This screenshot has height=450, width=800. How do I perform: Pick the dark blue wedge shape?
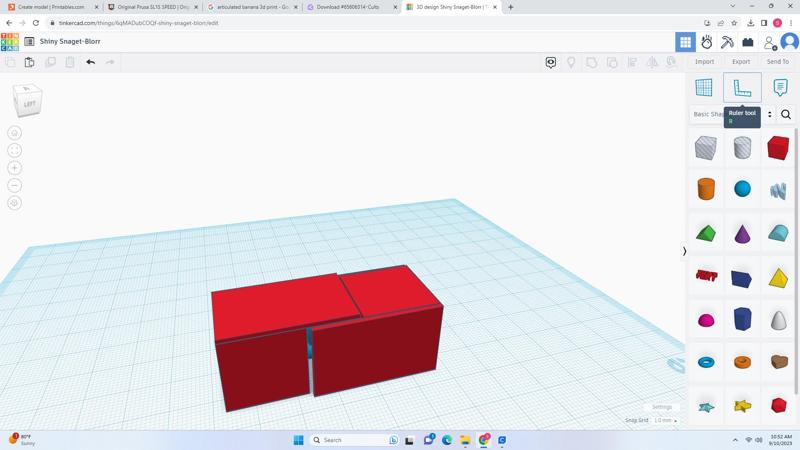(x=741, y=279)
